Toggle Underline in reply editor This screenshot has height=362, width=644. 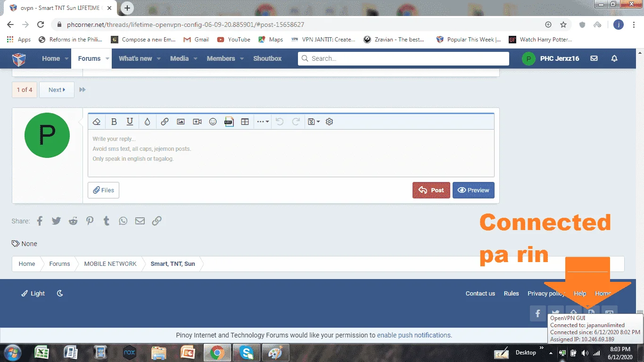tap(130, 122)
